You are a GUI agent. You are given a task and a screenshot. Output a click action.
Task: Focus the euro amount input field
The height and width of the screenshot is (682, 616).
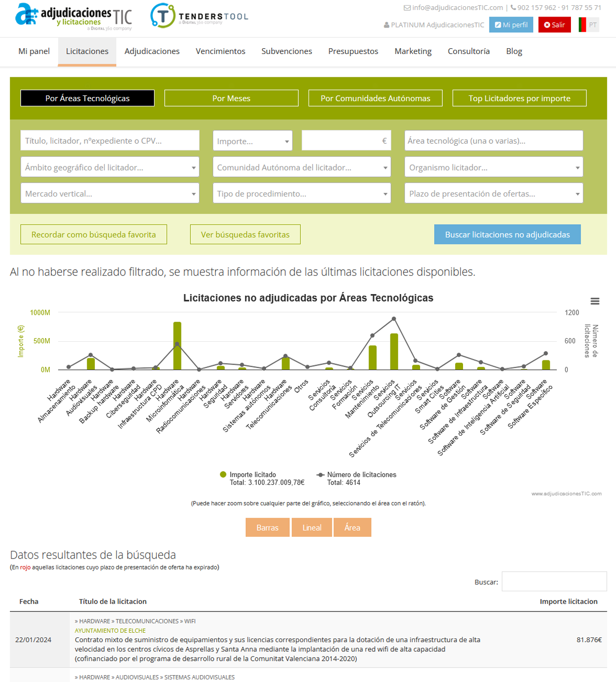click(346, 141)
